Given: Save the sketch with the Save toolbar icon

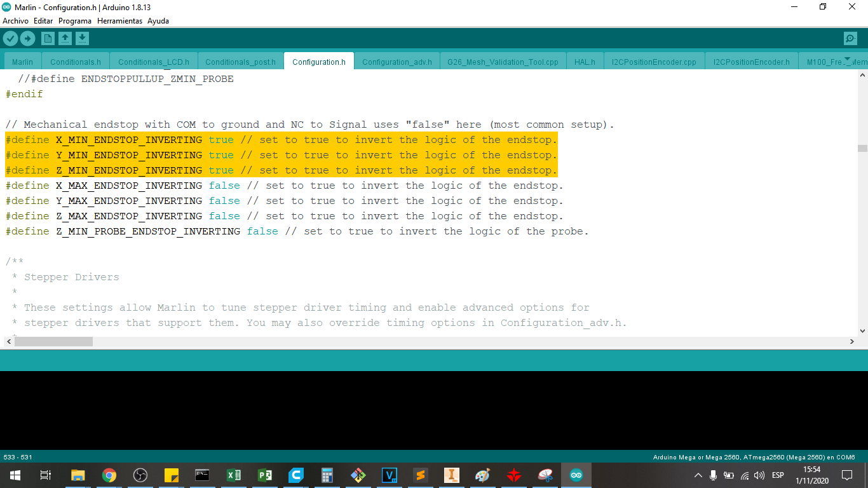Looking at the screenshot, I should point(82,39).
